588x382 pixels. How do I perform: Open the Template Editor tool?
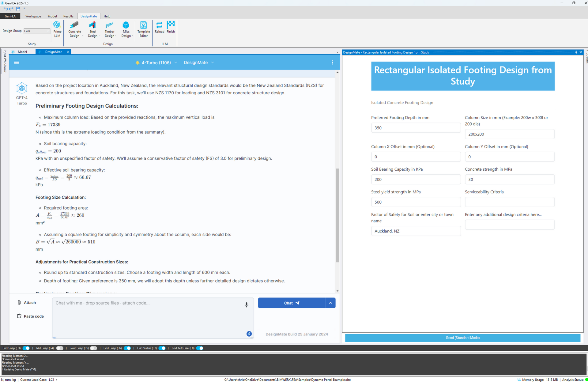point(143,25)
